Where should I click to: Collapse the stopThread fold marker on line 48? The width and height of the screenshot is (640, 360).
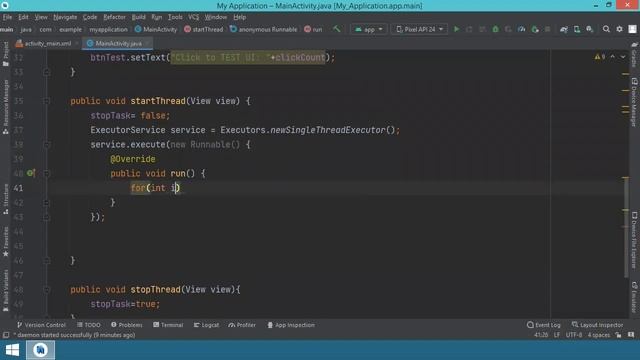[x=47, y=289]
